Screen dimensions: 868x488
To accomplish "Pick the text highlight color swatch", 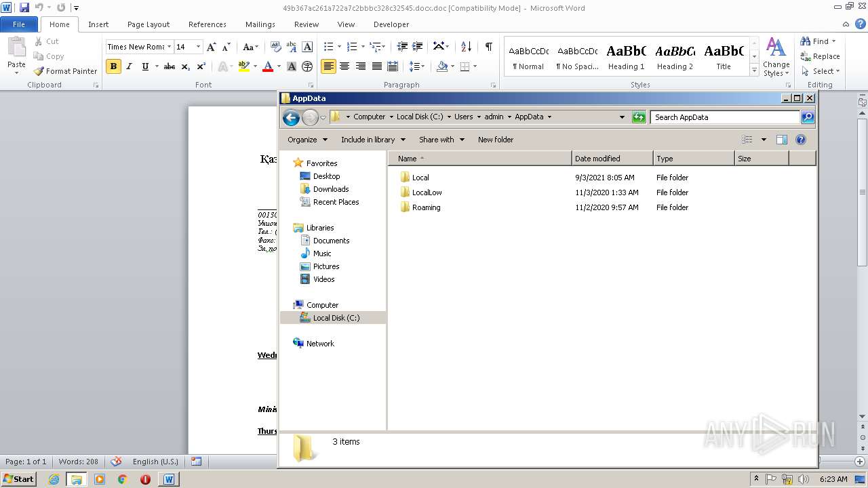I will pos(244,66).
